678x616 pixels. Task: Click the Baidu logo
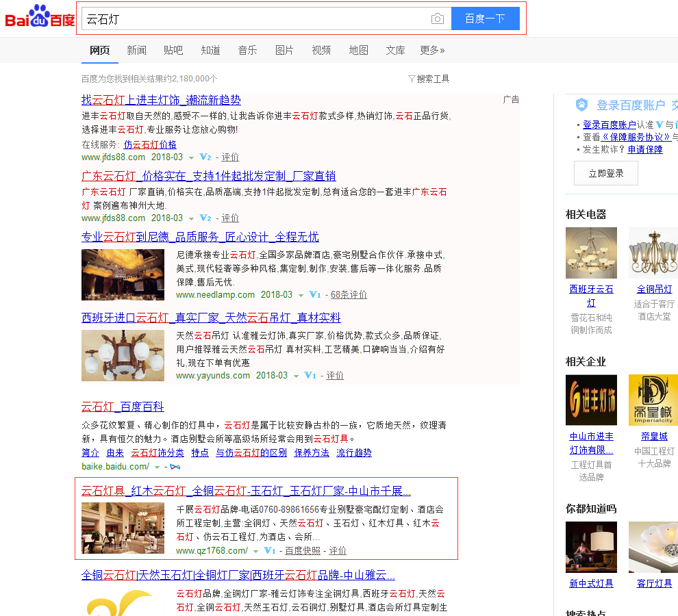click(40, 18)
